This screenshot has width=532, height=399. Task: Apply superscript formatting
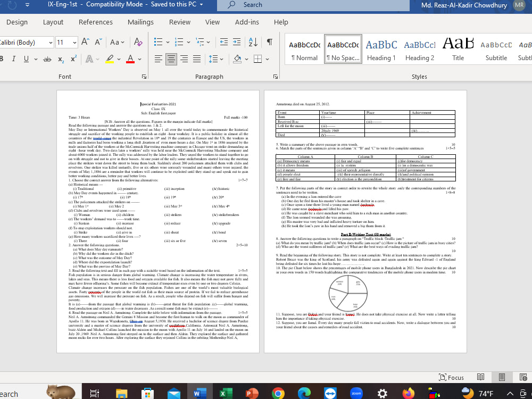(73, 59)
